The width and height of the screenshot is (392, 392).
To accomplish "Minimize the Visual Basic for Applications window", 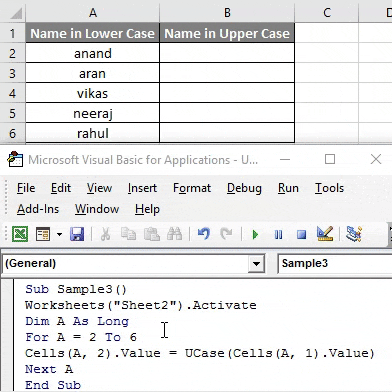I will coord(285,159).
